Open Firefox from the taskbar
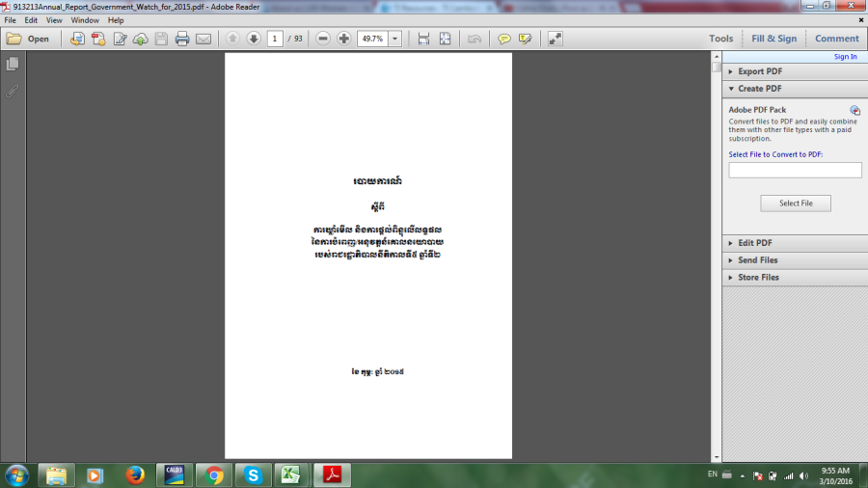The height and width of the screenshot is (488, 868). 135,474
